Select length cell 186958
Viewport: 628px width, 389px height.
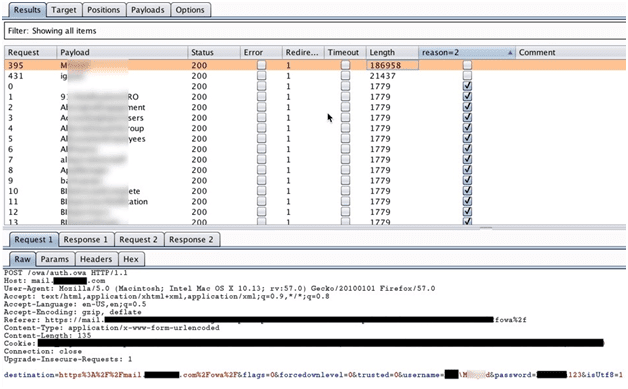392,65
